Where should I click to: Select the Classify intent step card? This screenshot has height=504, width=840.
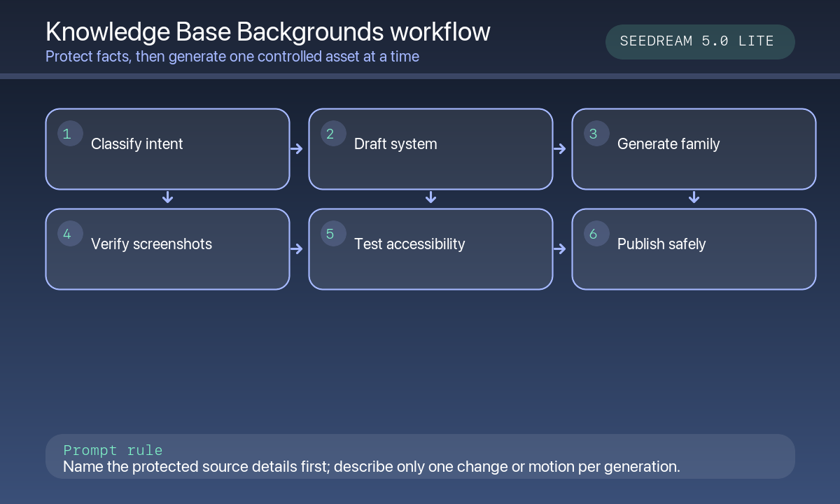tap(167, 149)
